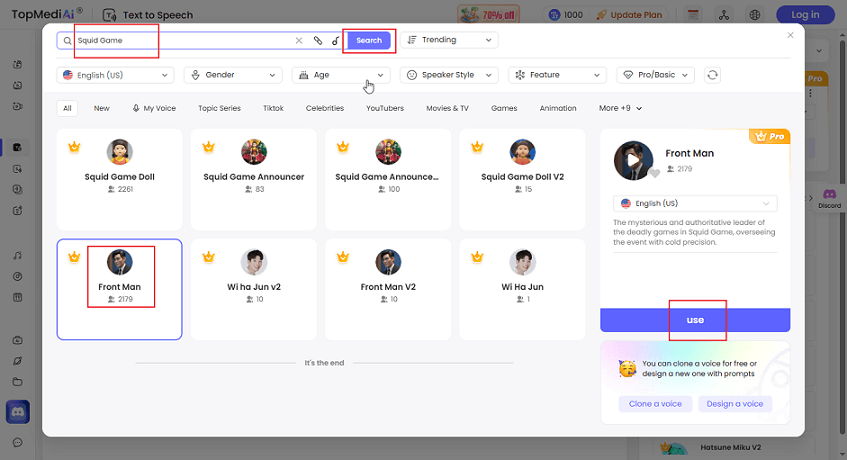Reset filters with the refresh icon
847x460 pixels.
712,75
